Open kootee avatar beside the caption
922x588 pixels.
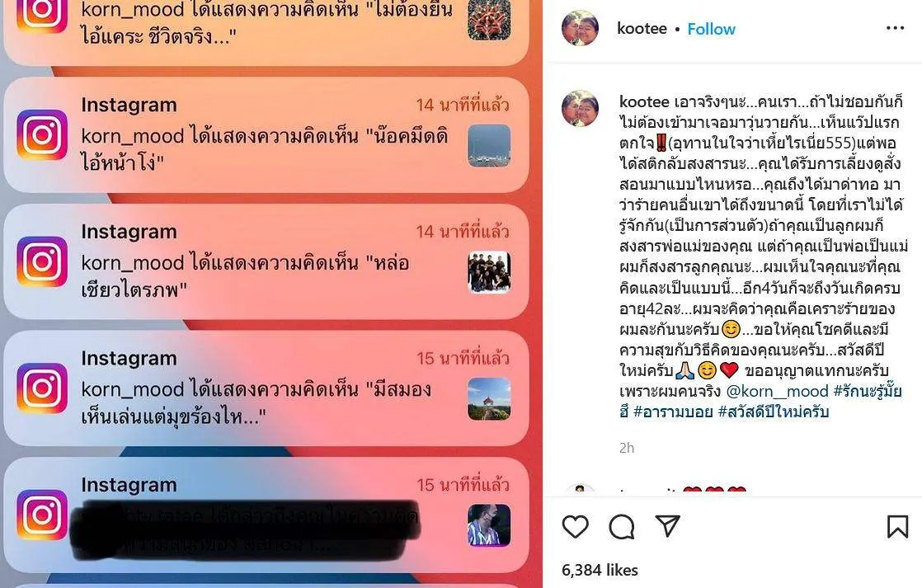(x=581, y=109)
